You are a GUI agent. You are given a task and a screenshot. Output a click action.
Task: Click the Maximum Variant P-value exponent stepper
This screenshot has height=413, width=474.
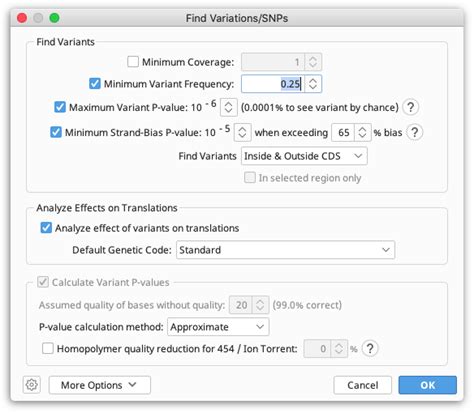(x=228, y=107)
